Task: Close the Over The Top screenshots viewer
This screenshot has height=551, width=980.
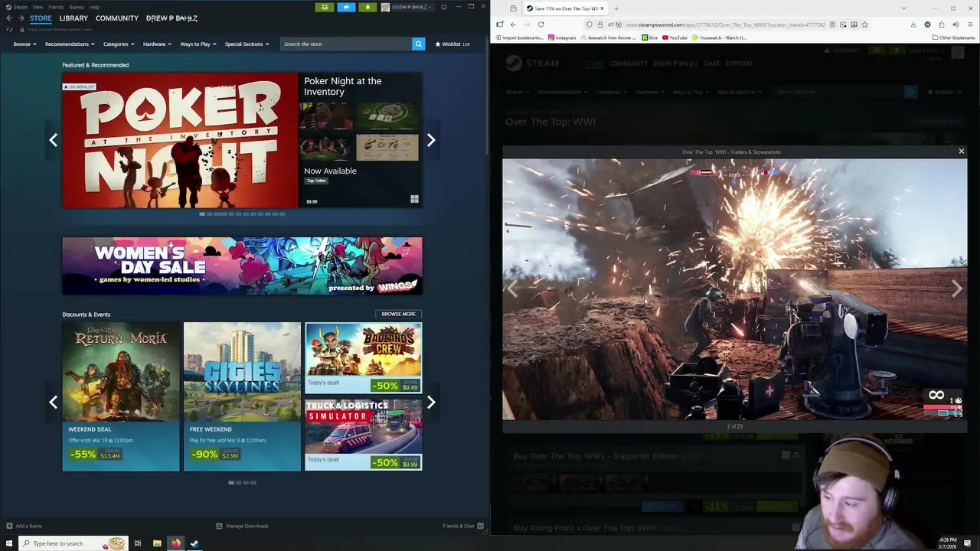Action: point(962,152)
